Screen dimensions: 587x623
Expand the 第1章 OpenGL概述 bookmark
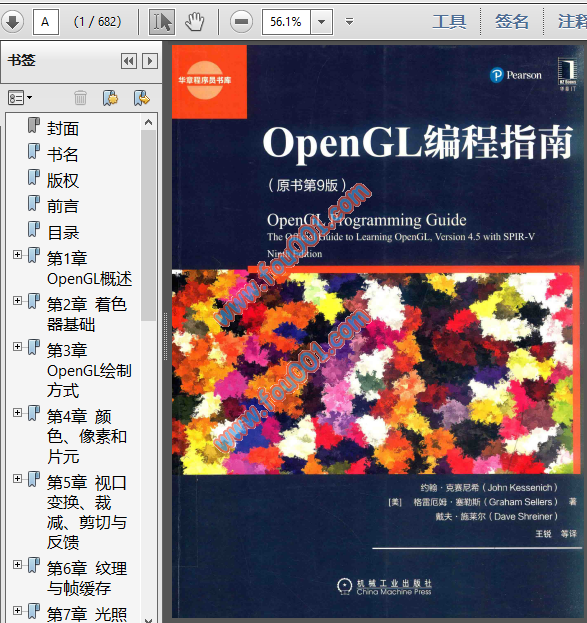(17, 254)
